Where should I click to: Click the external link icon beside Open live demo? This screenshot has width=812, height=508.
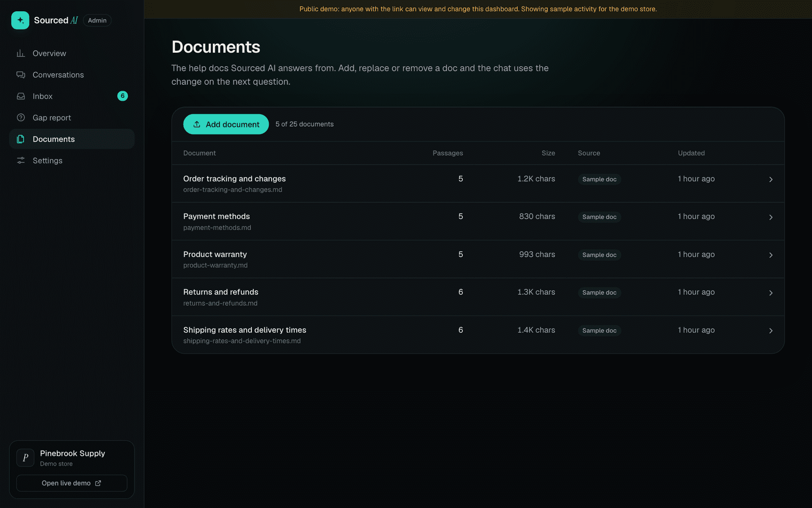[x=98, y=483]
